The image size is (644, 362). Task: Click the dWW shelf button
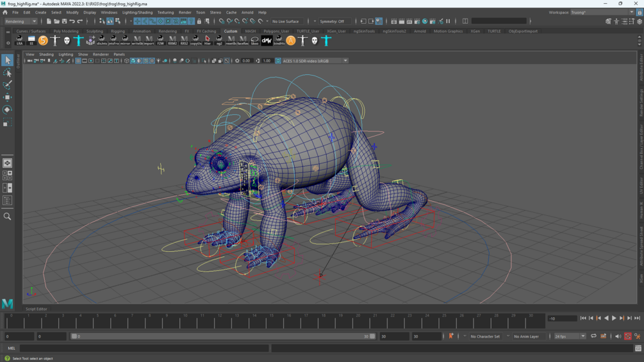pos(267,40)
